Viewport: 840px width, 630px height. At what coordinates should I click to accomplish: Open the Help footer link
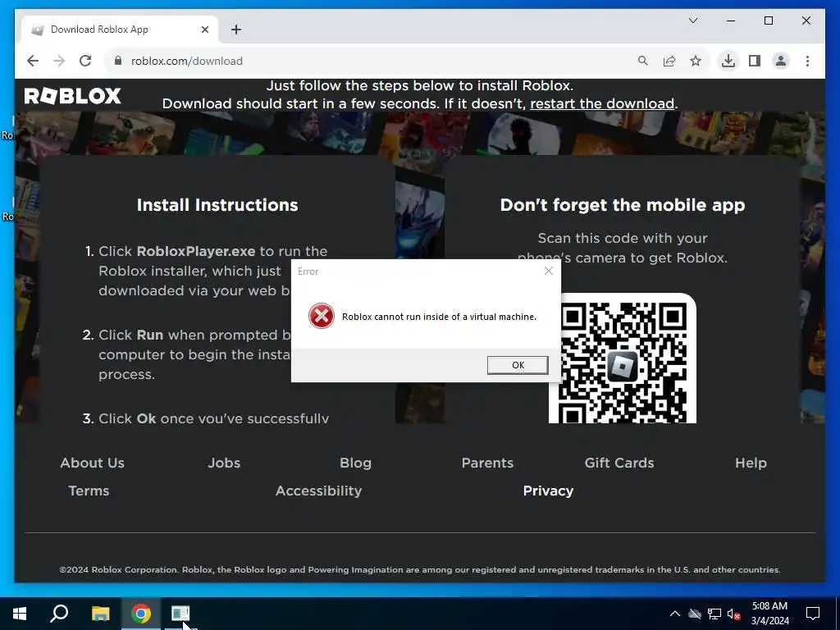click(751, 463)
